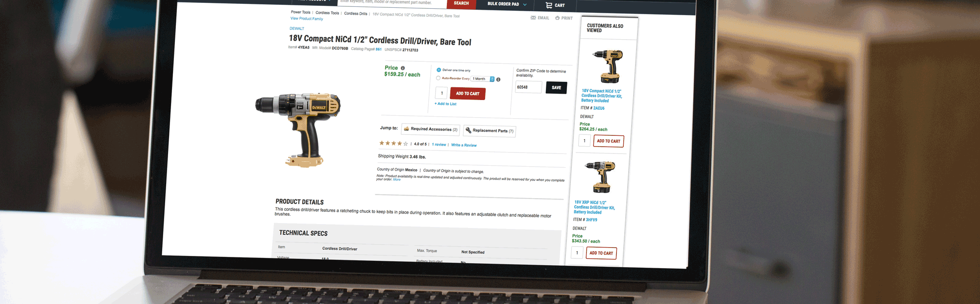Screen dimensions: 980x304
Task: Click the Write a Review link
Action: tap(464, 145)
